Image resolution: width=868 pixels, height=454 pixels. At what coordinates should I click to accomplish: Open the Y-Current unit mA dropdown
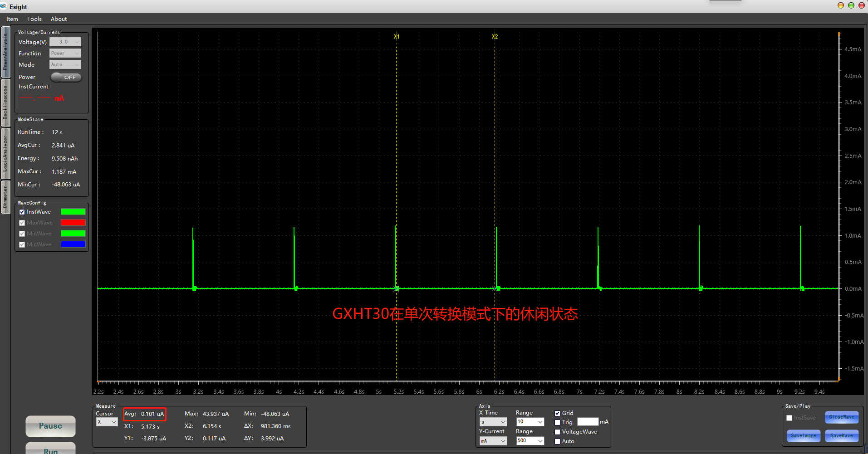pyautogui.click(x=493, y=441)
